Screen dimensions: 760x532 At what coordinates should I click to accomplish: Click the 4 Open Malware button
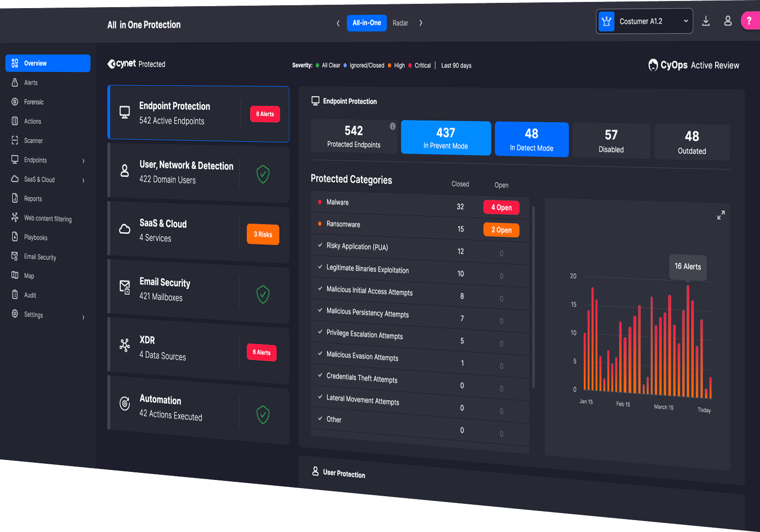[501, 208]
